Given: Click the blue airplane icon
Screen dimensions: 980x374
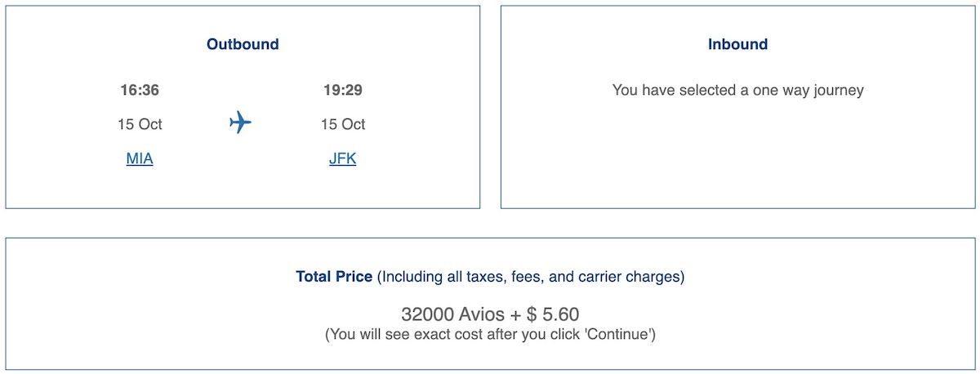Looking at the screenshot, I should (240, 123).
